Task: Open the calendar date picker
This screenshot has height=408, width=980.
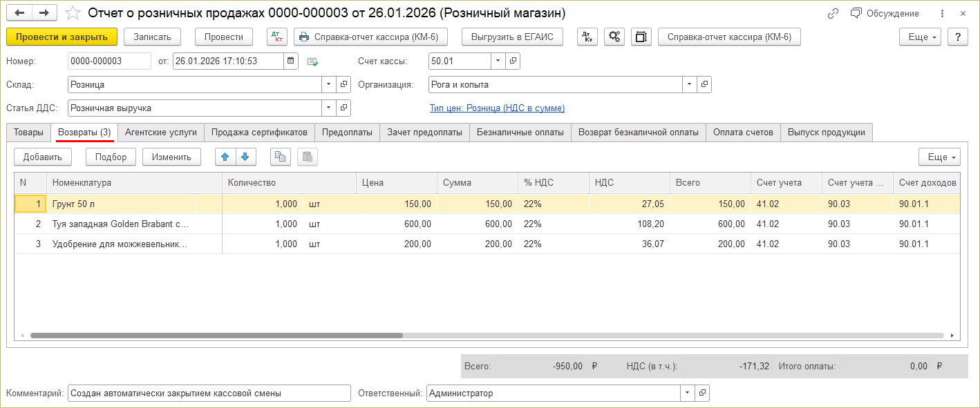Action: click(291, 61)
